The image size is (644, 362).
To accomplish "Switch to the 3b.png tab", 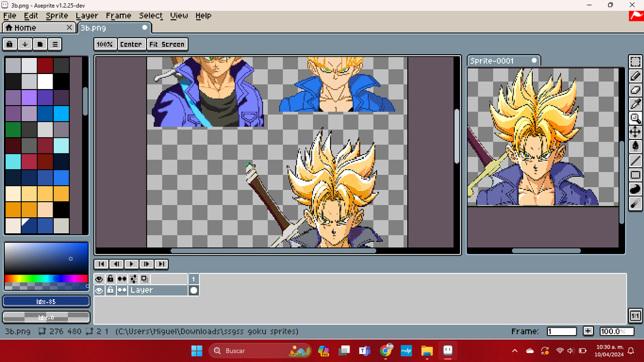I will [114, 27].
